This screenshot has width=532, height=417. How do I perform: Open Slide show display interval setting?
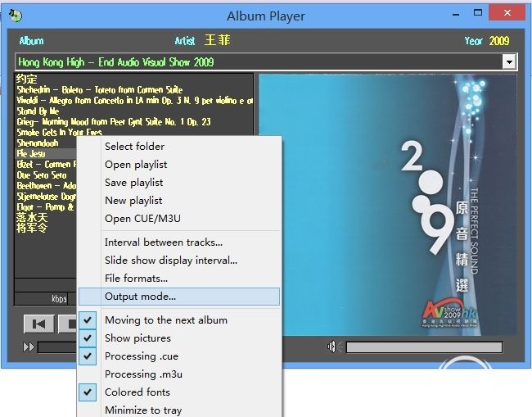tap(179, 261)
